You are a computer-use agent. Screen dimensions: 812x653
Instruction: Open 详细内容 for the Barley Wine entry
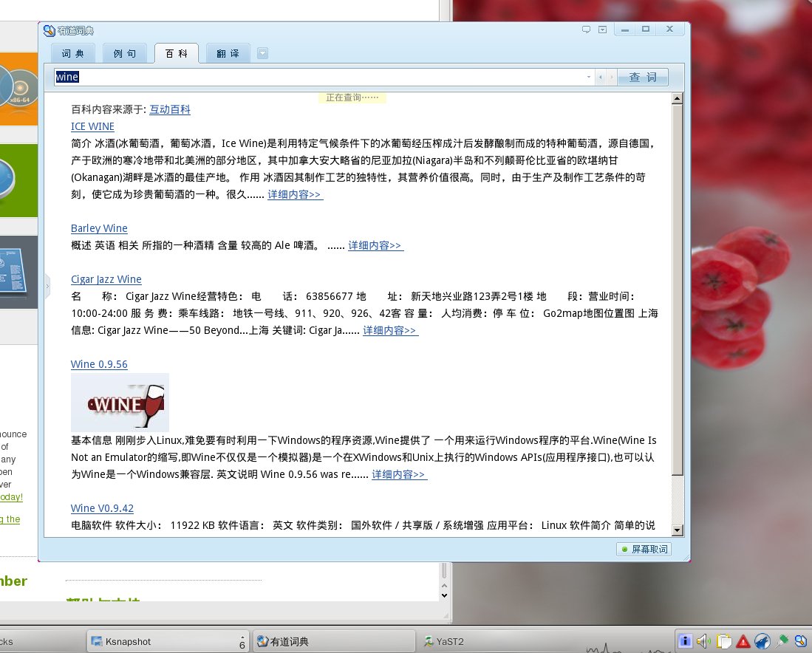point(375,245)
